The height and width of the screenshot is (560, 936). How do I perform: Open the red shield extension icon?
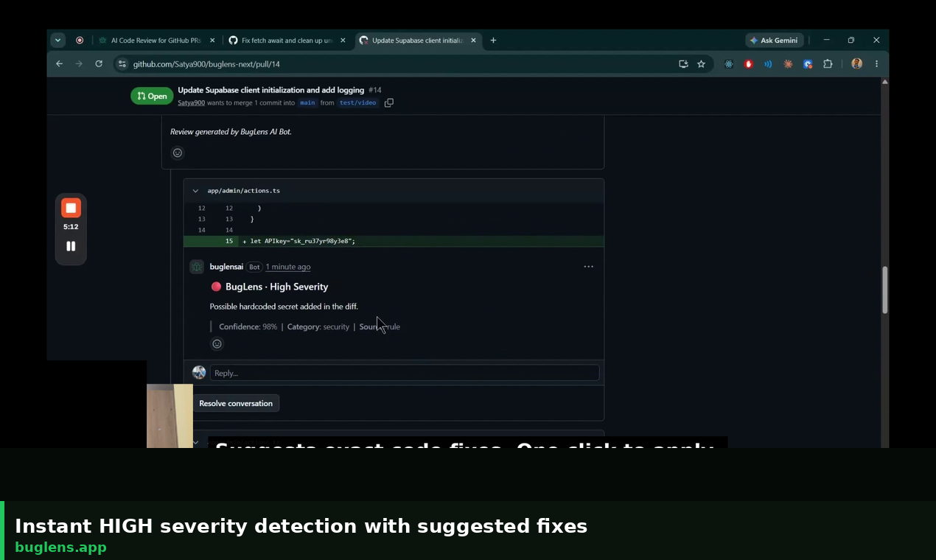(749, 64)
